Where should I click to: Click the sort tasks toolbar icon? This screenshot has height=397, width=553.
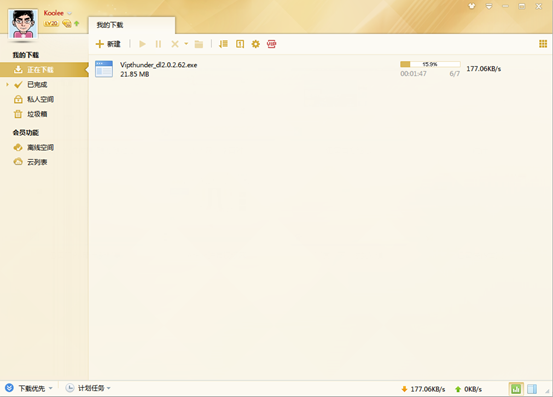pyautogui.click(x=223, y=44)
